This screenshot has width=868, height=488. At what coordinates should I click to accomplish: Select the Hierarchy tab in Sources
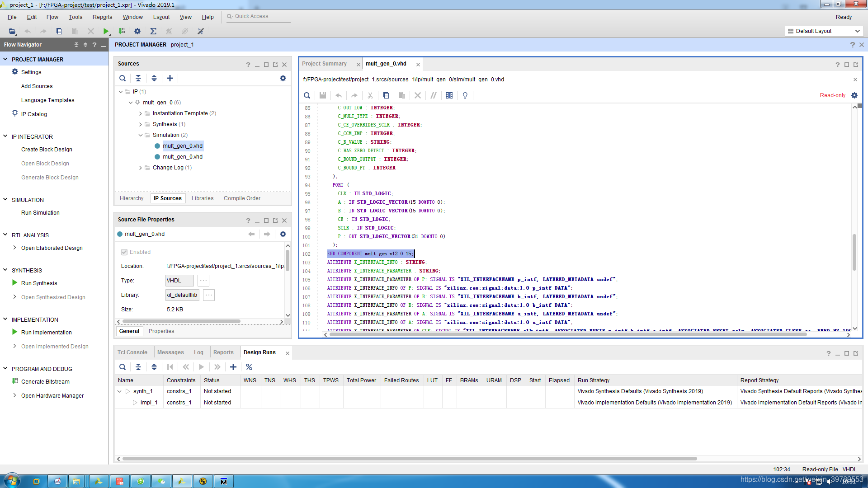coord(132,198)
